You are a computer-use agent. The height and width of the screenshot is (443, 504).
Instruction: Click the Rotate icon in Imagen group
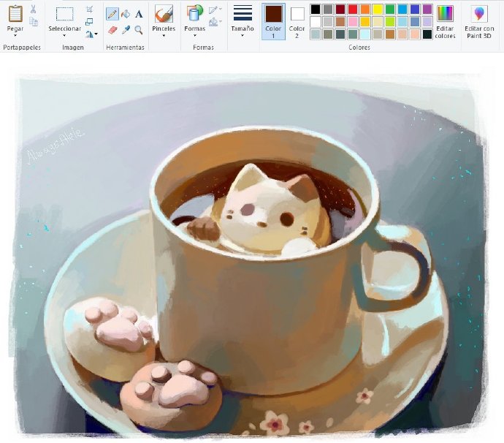coord(89,34)
